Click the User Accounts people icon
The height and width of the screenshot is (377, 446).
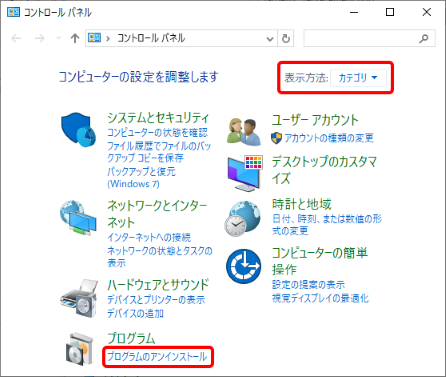click(244, 131)
